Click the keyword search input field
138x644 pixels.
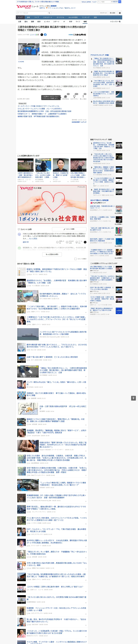tap(32, 13)
